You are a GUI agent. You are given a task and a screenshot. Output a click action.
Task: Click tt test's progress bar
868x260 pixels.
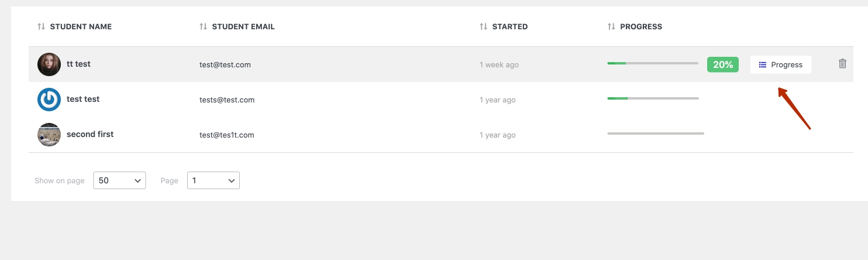[x=653, y=63]
